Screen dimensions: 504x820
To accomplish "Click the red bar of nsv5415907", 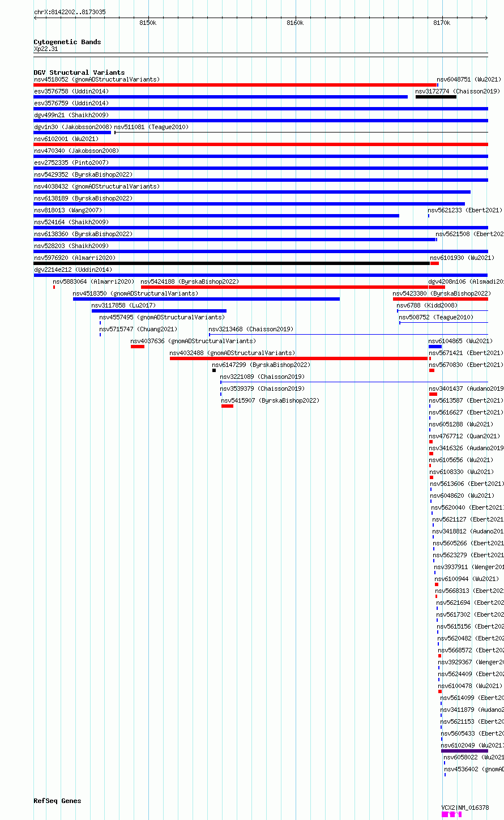I will click(x=227, y=406).
